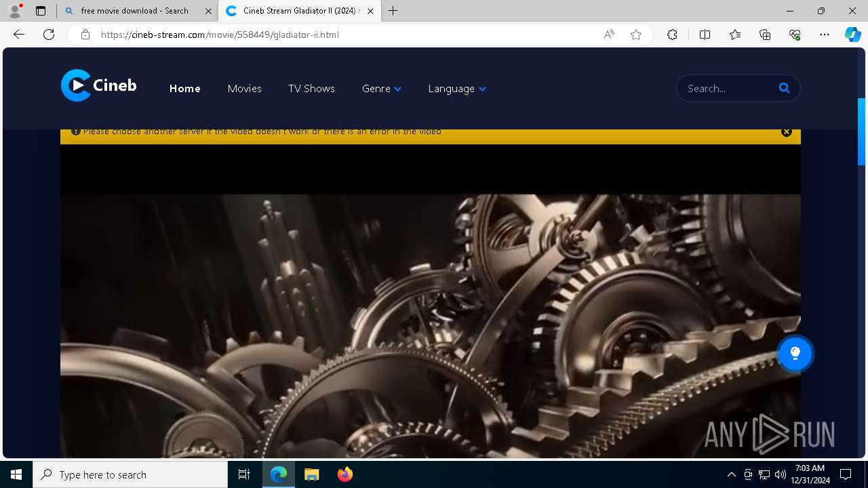
Task: Open the TV Shows section
Action: pyautogui.click(x=311, y=89)
